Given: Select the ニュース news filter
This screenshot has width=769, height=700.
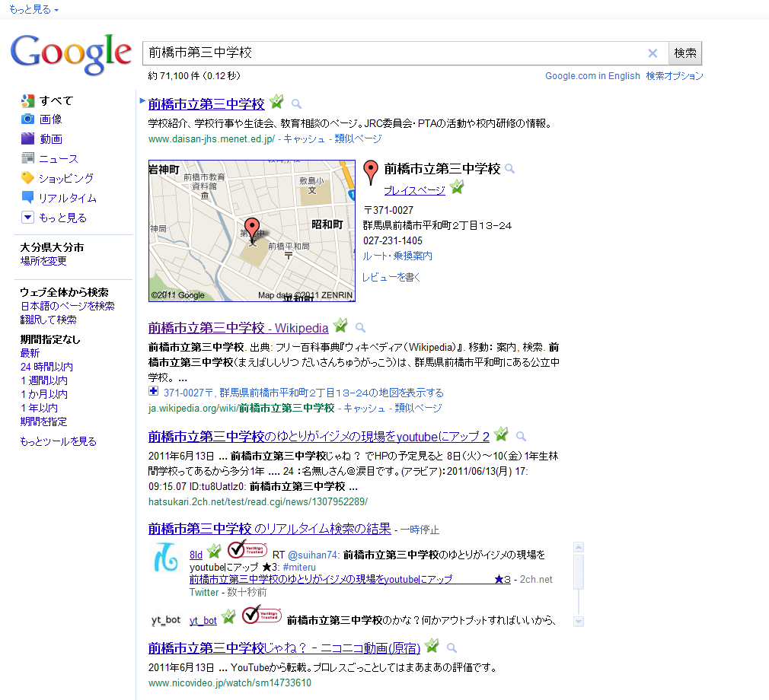Looking at the screenshot, I should (x=59, y=159).
